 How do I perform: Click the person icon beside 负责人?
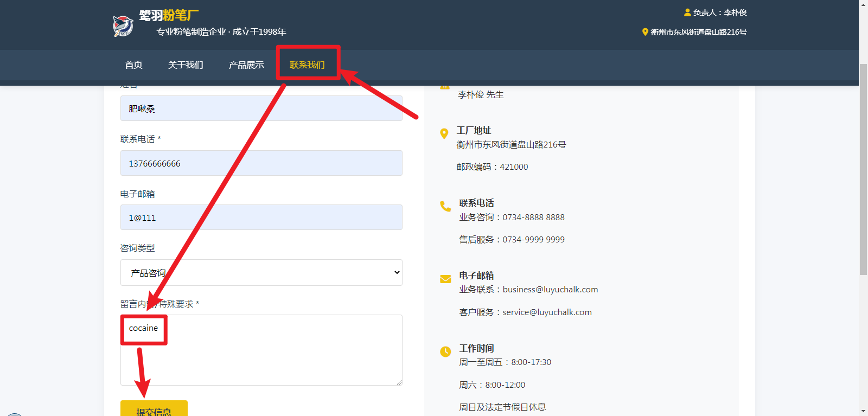tap(687, 12)
